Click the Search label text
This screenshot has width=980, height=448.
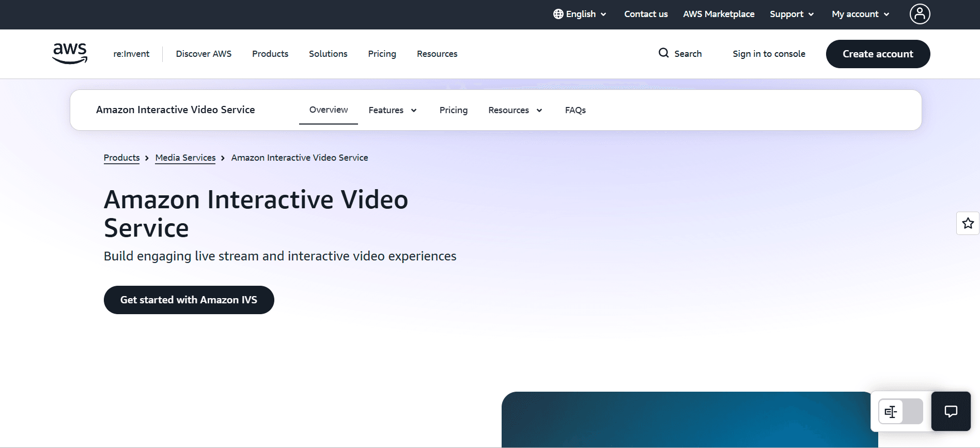688,54
